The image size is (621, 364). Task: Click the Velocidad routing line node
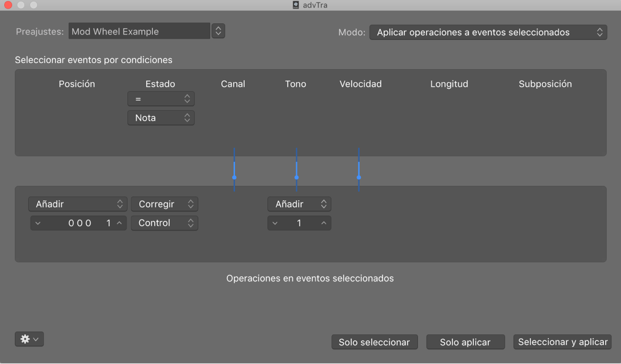coord(359,177)
